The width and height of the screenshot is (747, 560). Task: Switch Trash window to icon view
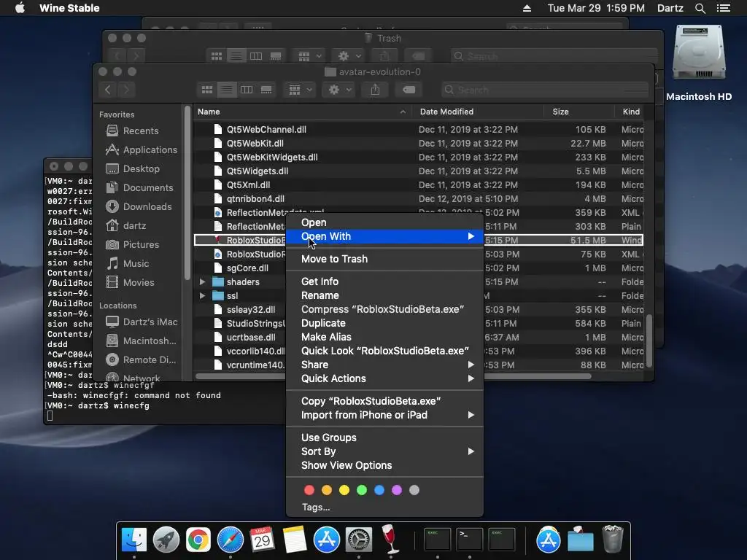pyautogui.click(x=216, y=56)
